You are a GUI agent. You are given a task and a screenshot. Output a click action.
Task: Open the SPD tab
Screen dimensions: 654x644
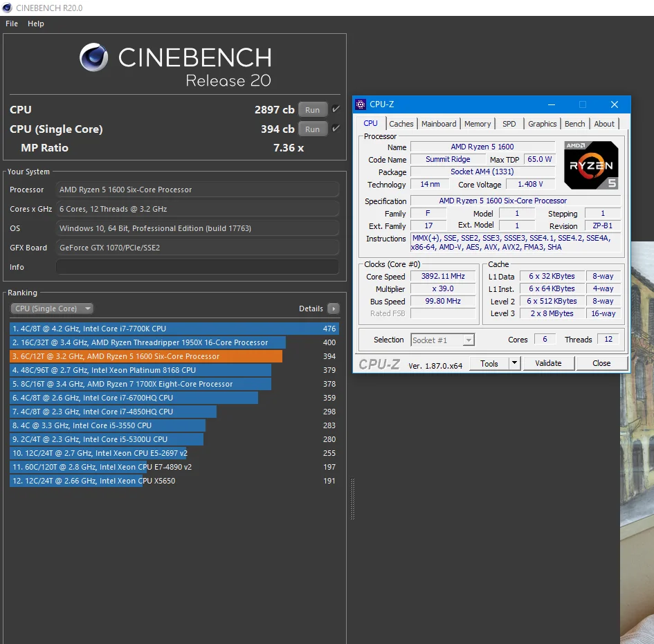click(x=509, y=124)
